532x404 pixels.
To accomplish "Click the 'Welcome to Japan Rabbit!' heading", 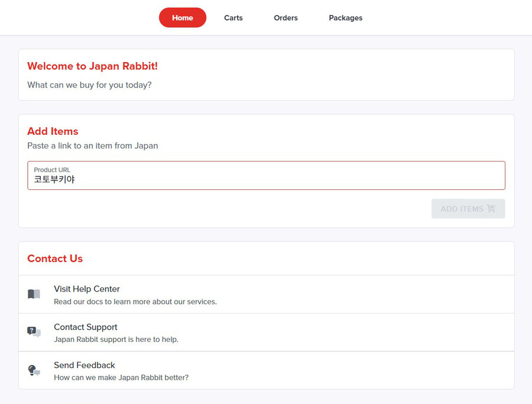I will 92,66.
